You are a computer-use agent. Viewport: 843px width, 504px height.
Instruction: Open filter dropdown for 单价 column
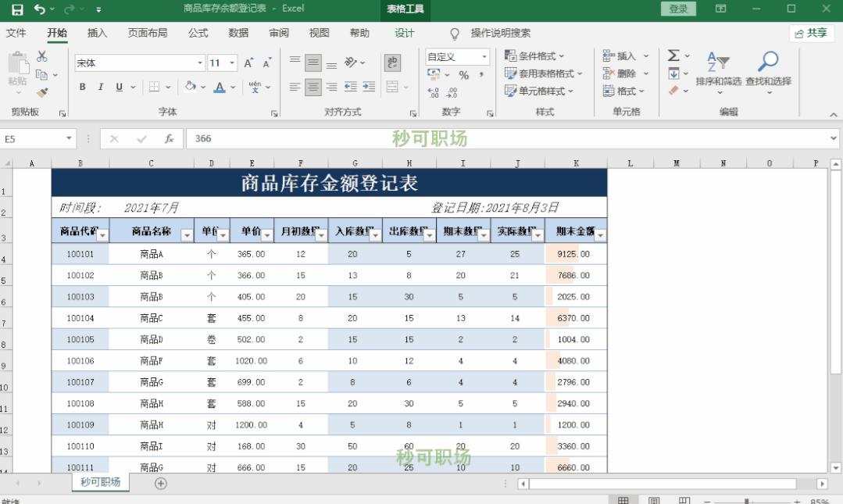tap(266, 235)
